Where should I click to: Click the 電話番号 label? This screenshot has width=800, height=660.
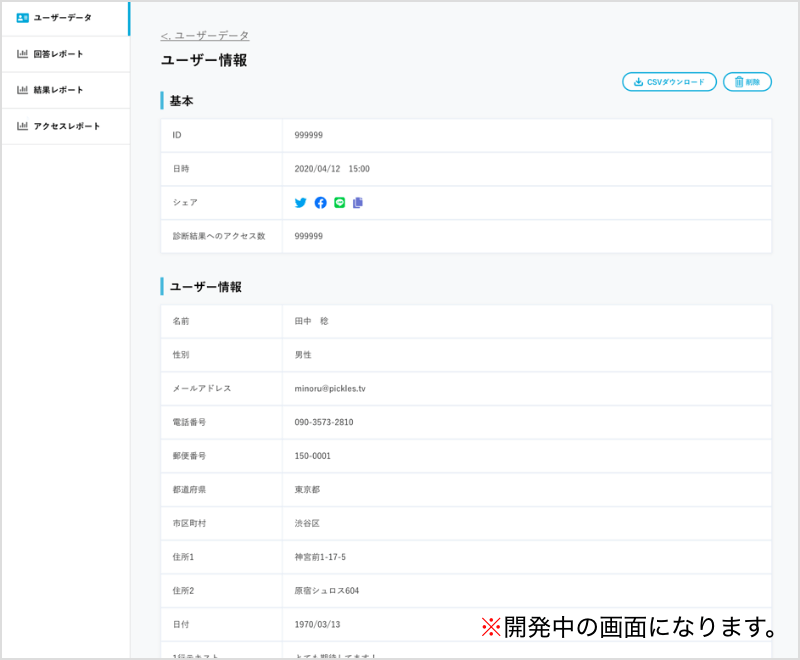click(189, 422)
